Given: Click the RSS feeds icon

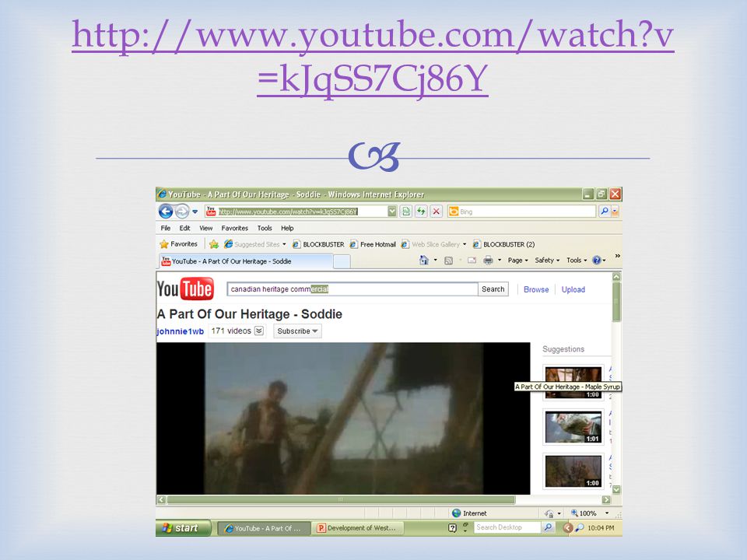Looking at the screenshot, I should [x=448, y=261].
